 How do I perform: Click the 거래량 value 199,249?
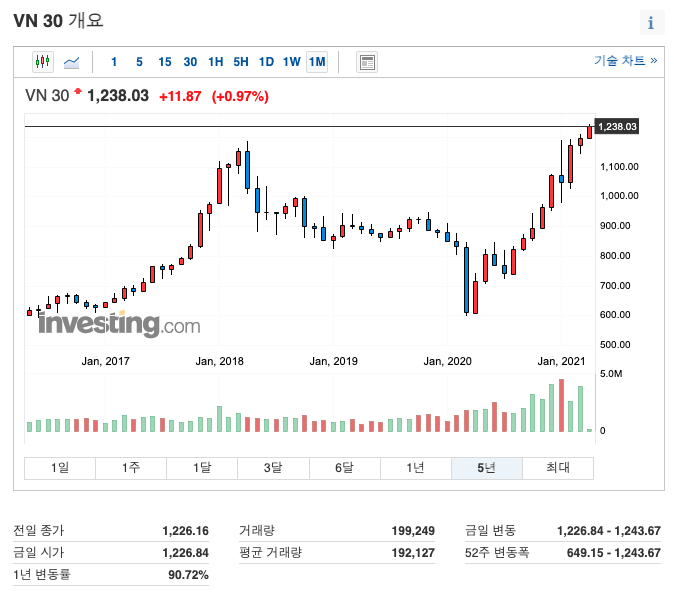pyautogui.click(x=413, y=531)
